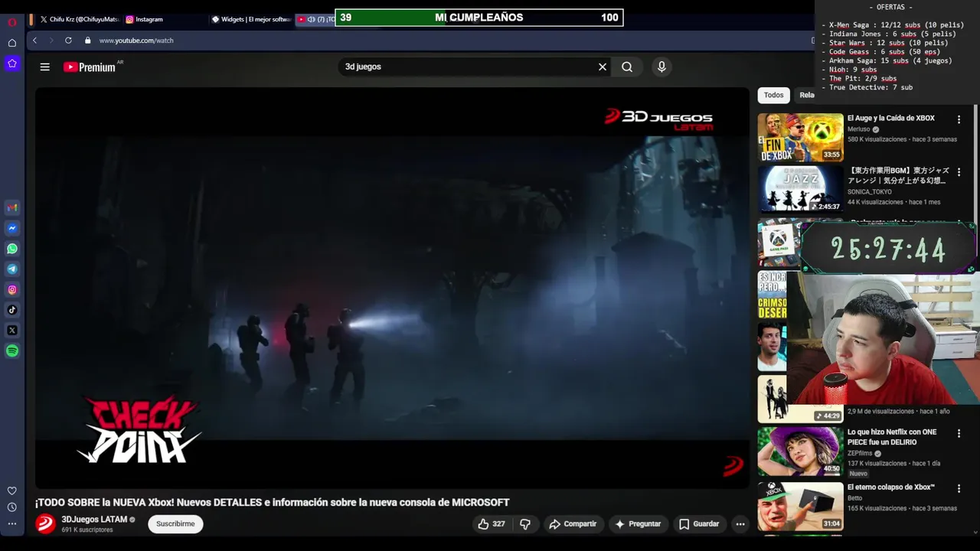Dislike the video with thumbs down
The height and width of the screenshot is (551, 980).
point(525,524)
